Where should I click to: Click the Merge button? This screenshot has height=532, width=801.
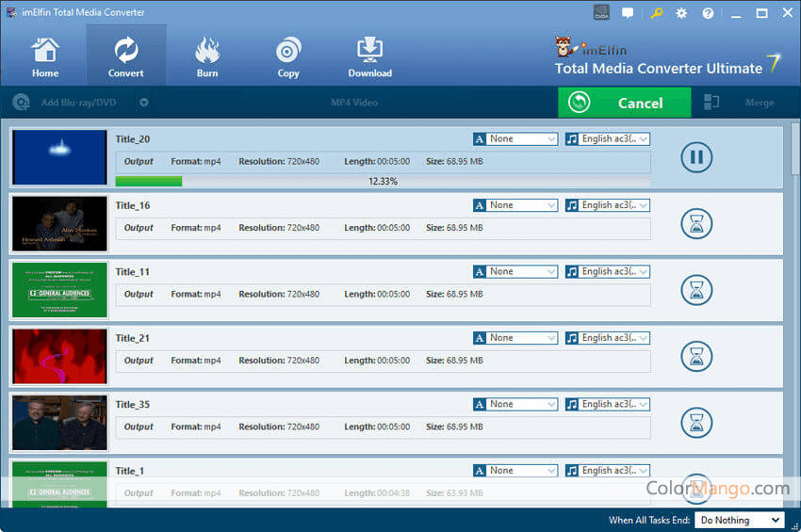point(759,103)
